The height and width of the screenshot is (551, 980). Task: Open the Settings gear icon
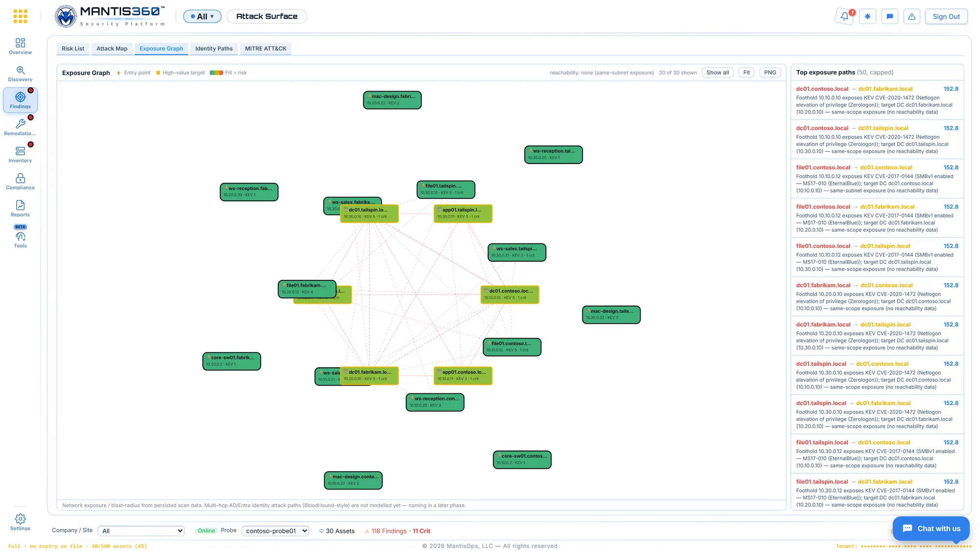point(20,522)
